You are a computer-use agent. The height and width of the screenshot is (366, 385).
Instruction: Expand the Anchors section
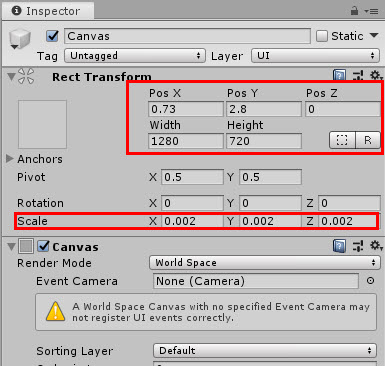point(10,159)
